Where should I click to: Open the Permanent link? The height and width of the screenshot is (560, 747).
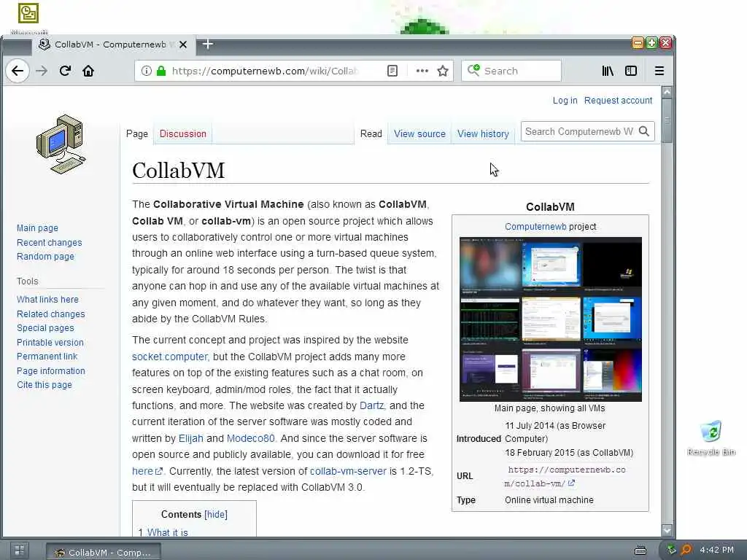pos(47,356)
